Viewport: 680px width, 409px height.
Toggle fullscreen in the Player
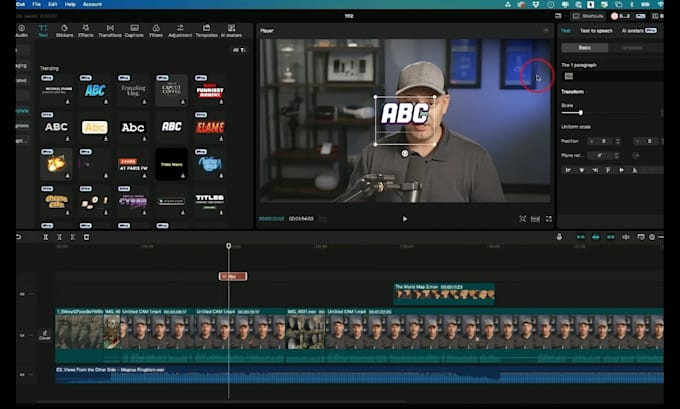[x=549, y=219]
